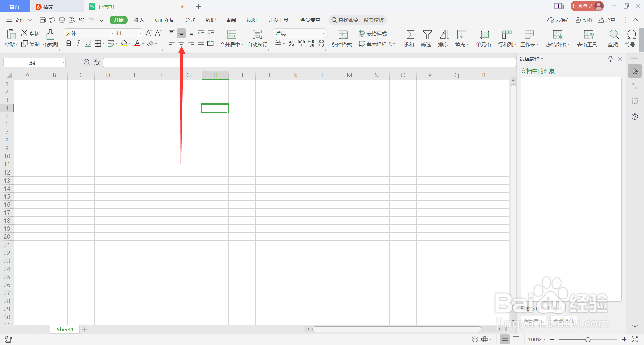The height and width of the screenshot is (345, 644).
Task: Click the thousands separator icon
Action: pos(301,44)
